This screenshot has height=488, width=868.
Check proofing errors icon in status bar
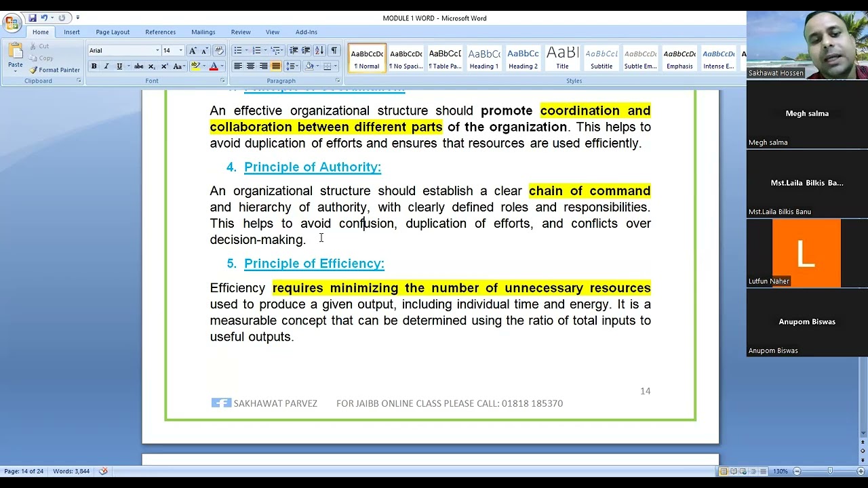tap(103, 471)
